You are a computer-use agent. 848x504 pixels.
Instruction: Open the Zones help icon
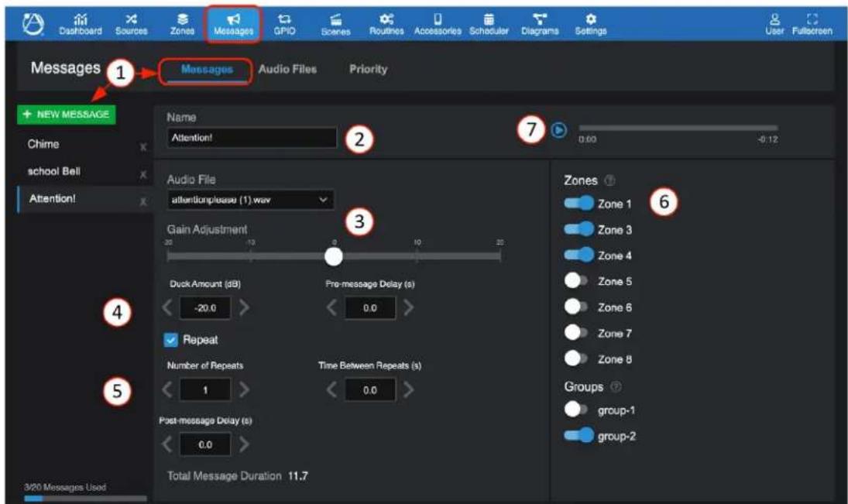[x=609, y=180]
